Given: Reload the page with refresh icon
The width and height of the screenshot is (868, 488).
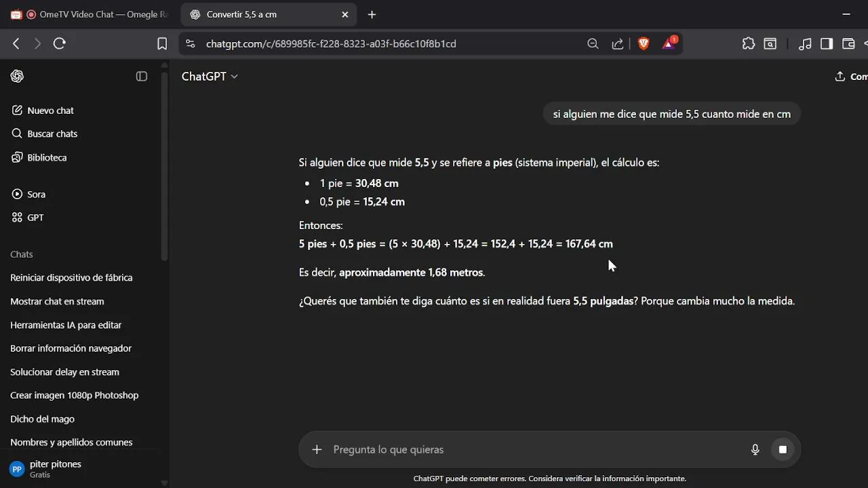Looking at the screenshot, I should pyautogui.click(x=60, y=43).
